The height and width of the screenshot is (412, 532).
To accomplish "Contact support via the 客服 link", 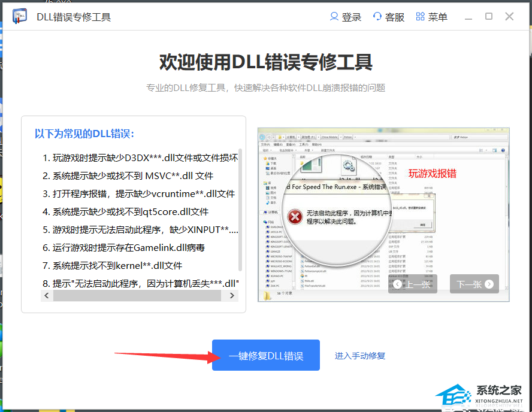I will point(394,17).
